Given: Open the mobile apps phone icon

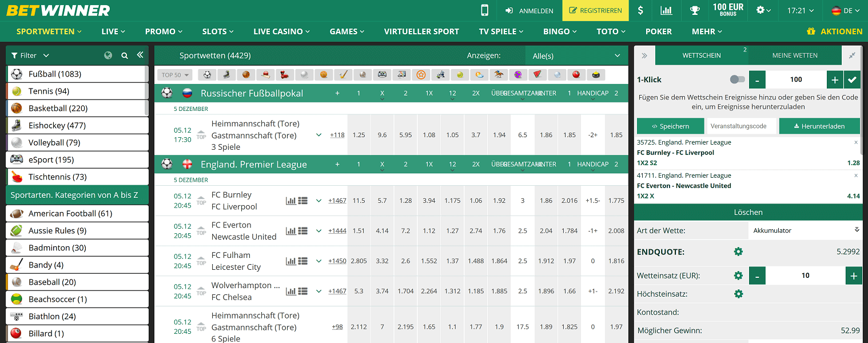Looking at the screenshot, I should [485, 10].
